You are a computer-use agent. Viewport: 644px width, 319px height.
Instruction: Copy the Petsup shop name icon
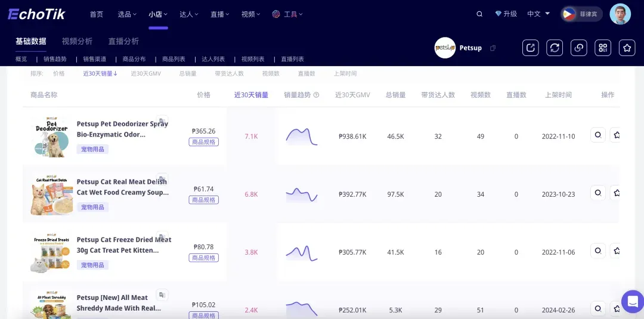coord(493,48)
